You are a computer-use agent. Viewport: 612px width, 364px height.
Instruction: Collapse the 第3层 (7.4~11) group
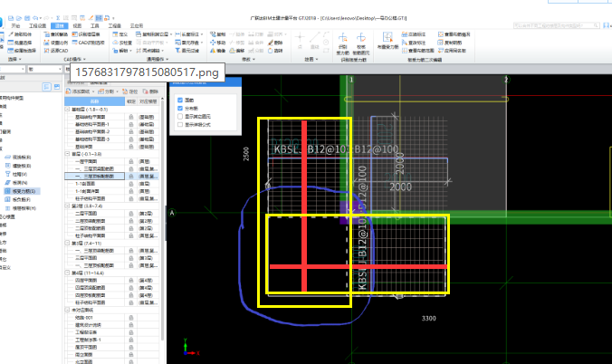tap(68, 243)
